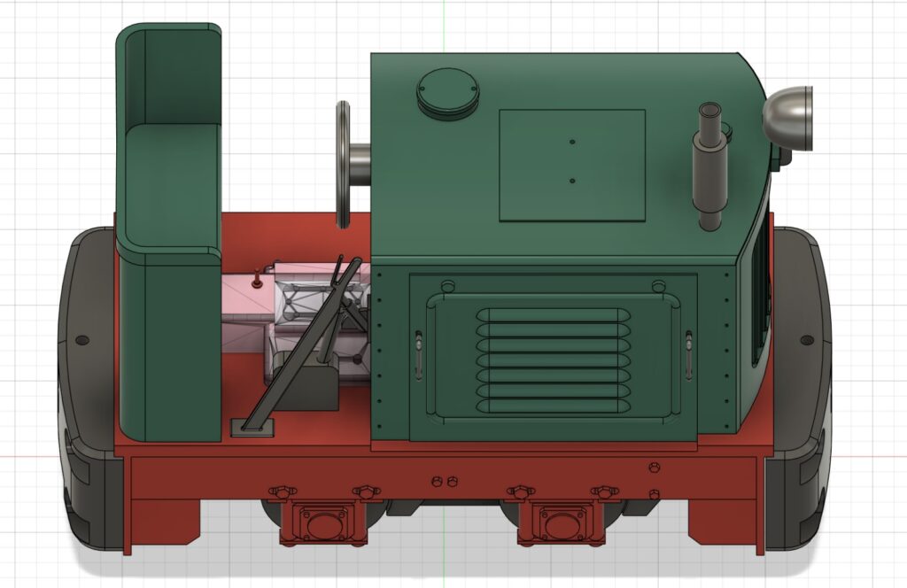Select the long diagonal control lever

[x=301, y=345]
